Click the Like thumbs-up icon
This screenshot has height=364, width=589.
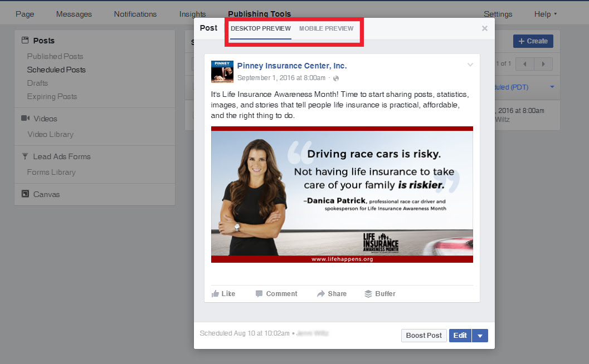pos(215,293)
